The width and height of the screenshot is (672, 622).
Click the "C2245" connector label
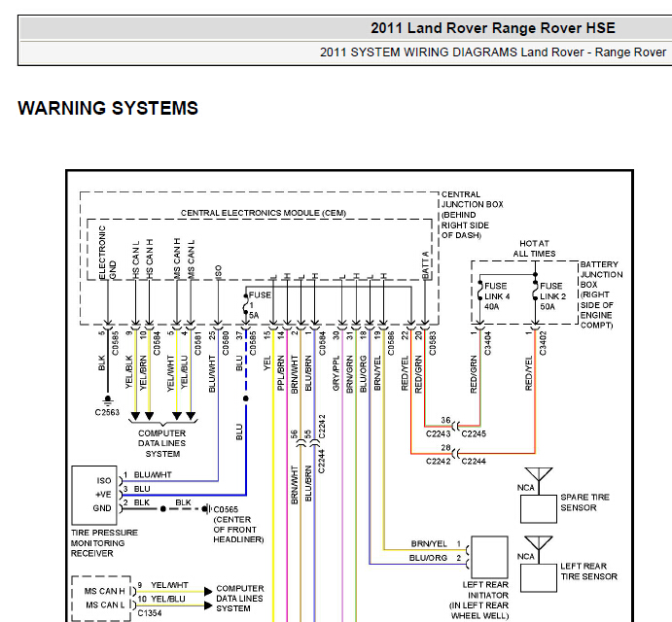click(x=474, y=434)
